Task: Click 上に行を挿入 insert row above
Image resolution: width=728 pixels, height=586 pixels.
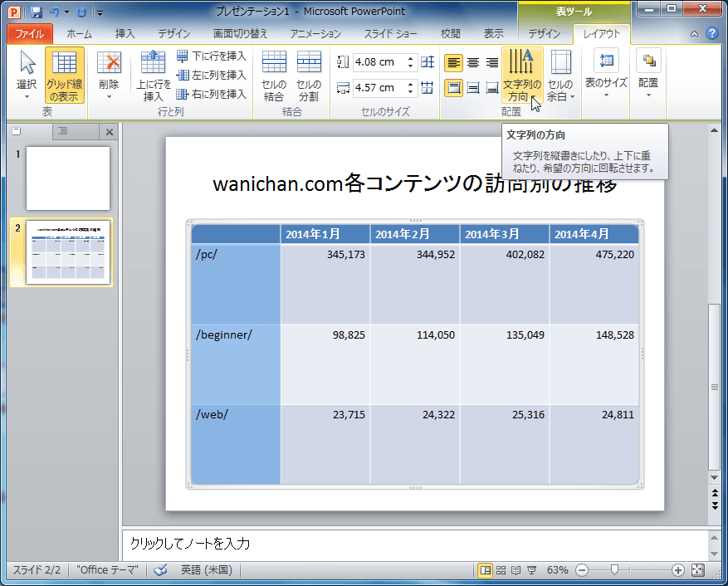Action: coord(154,76)
